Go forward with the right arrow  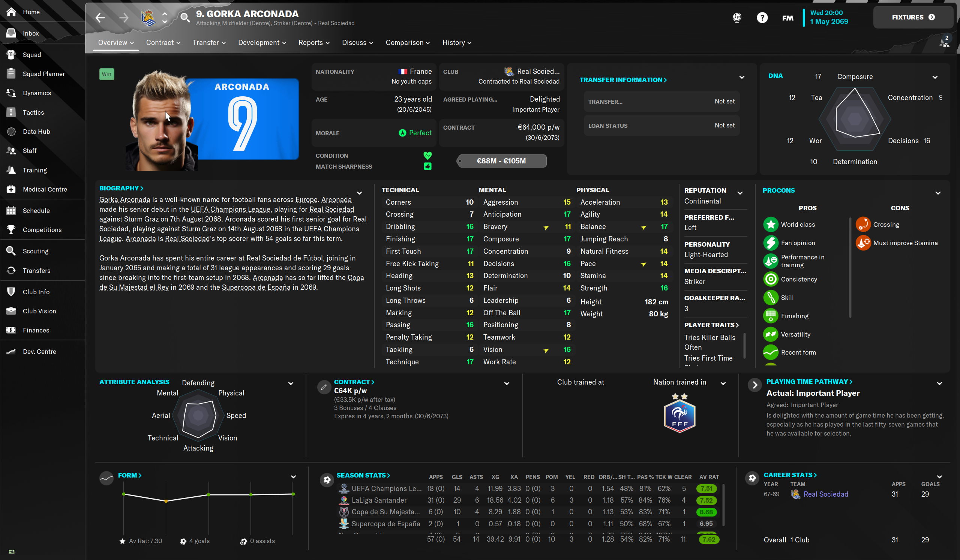[124, 18]
